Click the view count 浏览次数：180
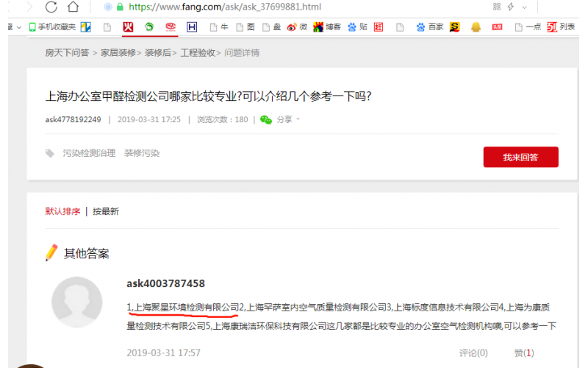The width and height of the screenshot is (588, 368). click(x=223, y=119)
